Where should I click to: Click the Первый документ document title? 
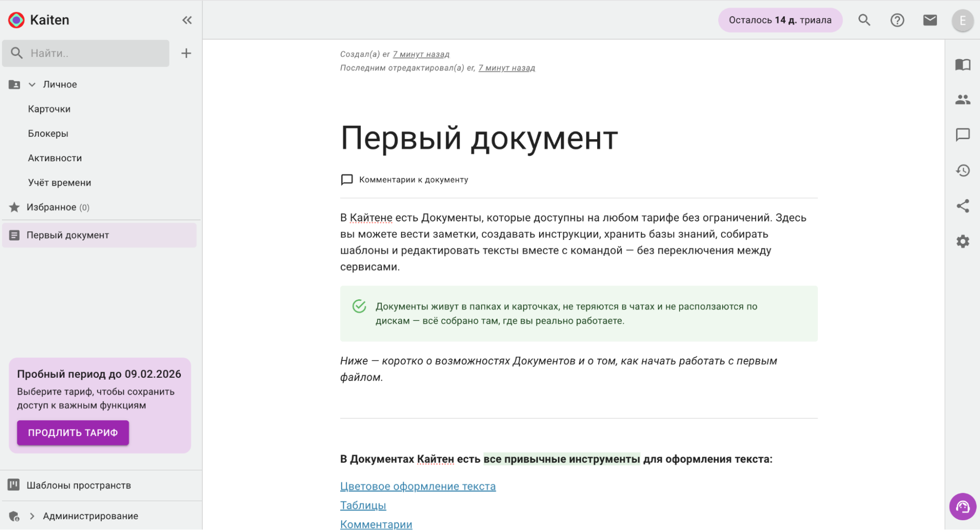pos(479,138)
